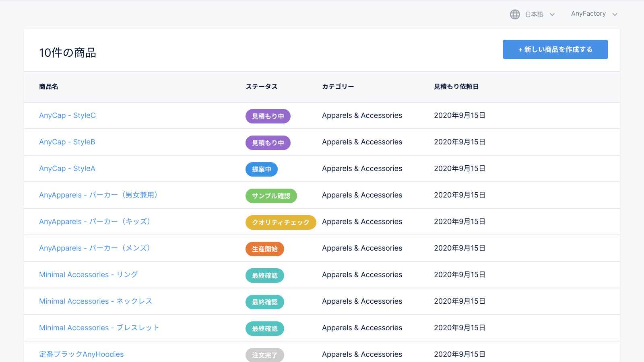Click the 最終確認 badge for Minimal Accessories - リング
The image size is (644, 362).
click(x=264, y=275)
